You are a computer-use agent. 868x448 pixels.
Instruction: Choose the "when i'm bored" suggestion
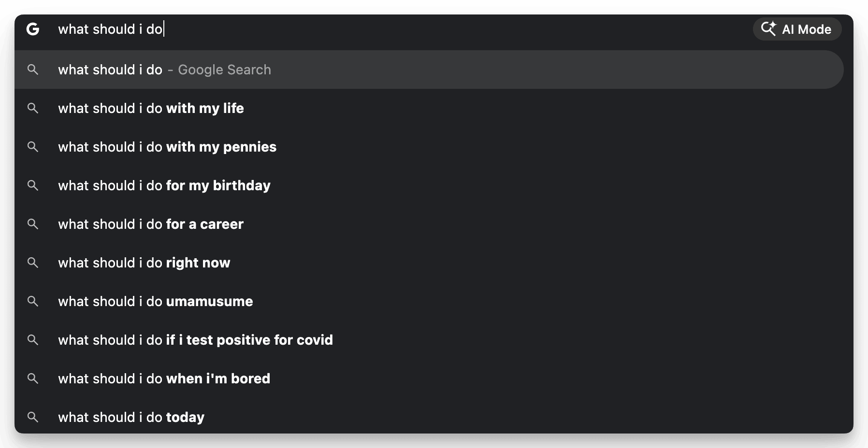click(x=164, y=379)
